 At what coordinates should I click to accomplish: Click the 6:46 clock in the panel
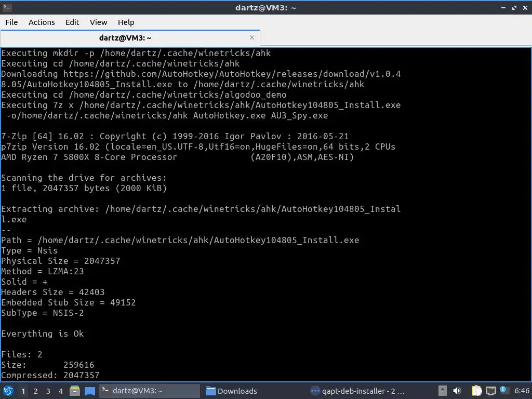pyautogui.click(x=522, y=391)
